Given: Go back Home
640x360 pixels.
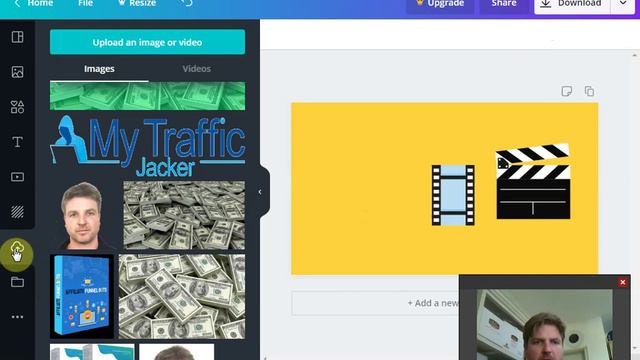Looking at the screenshot, I should [34, 3].
